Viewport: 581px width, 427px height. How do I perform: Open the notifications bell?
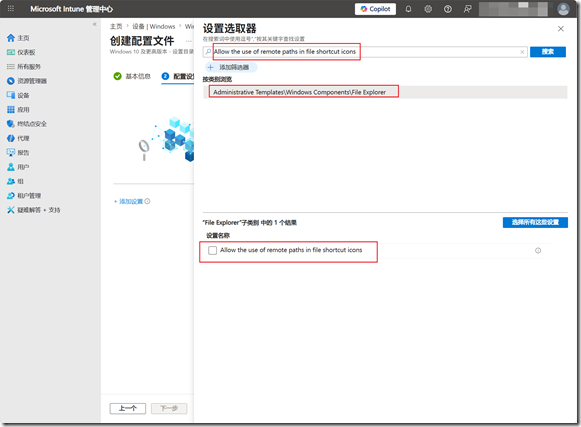pyautogui.click(x=408, y=9)
